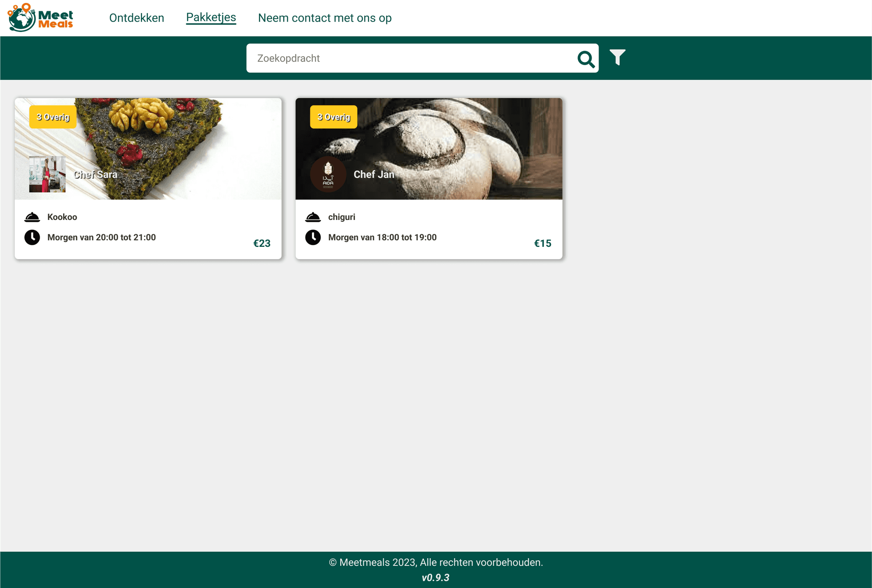Open the Kookoo dish title
The image size is (872, 588).
pos(62,217)
